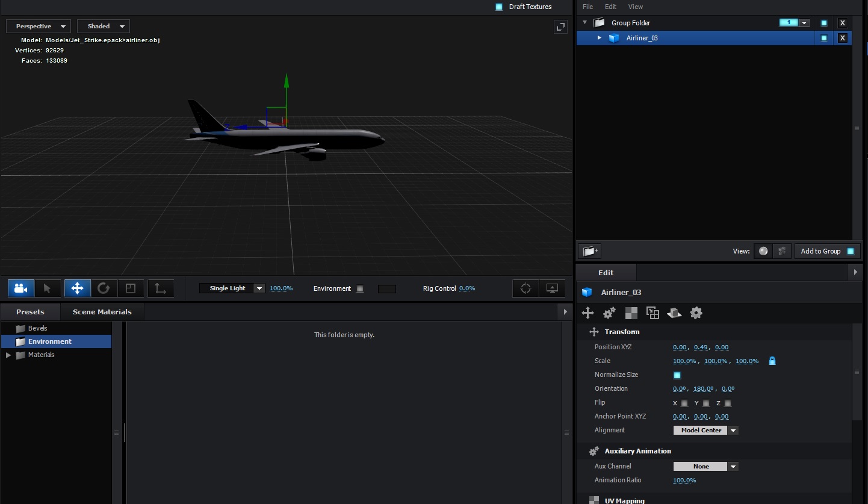Screen dimensions: 868x504
Task: Jump to Transform section via arrows icon
Action: [x=587, y=313]
